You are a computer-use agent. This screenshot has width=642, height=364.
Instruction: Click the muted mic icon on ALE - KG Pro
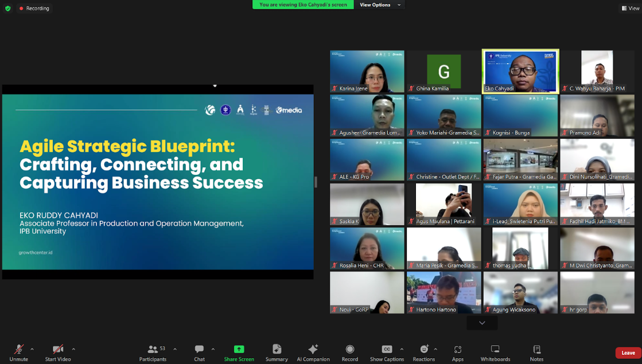pos(334,177)
